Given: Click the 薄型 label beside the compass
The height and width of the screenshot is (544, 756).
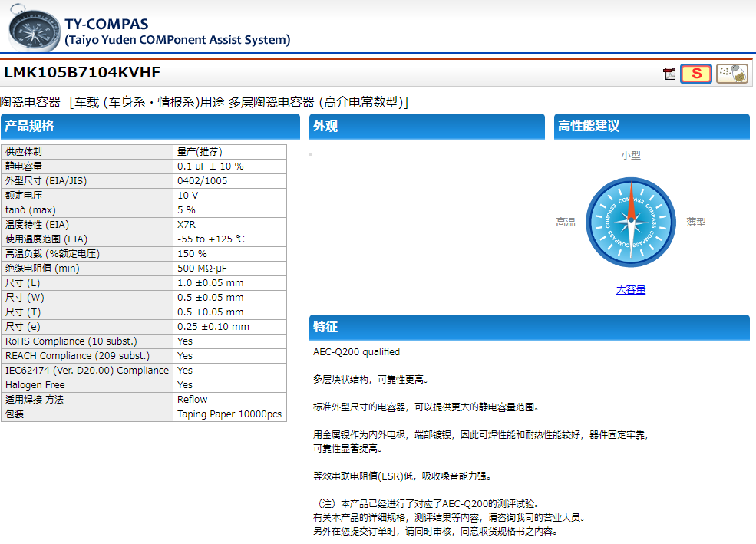Looking at the screenshot, I should pos(695,223).
